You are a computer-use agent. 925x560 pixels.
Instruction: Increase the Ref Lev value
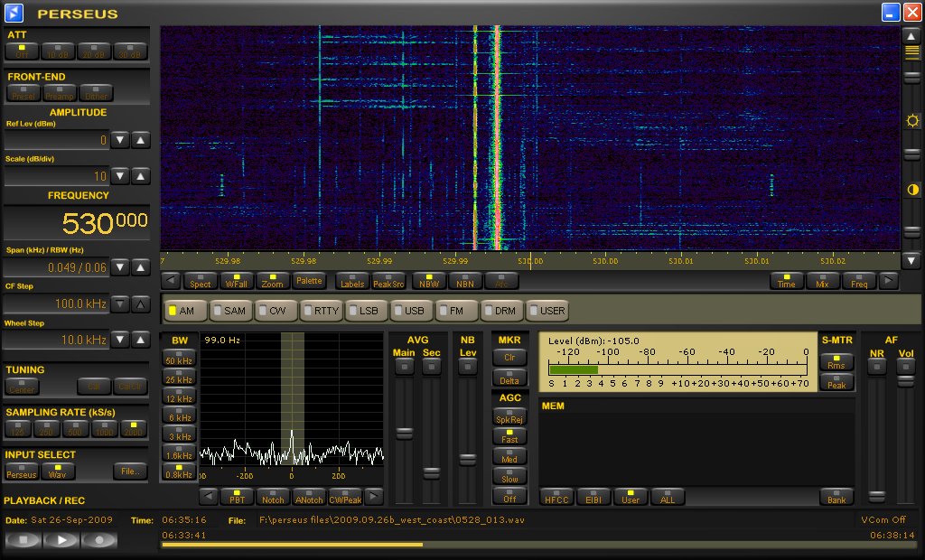click(x=140, y=140)
